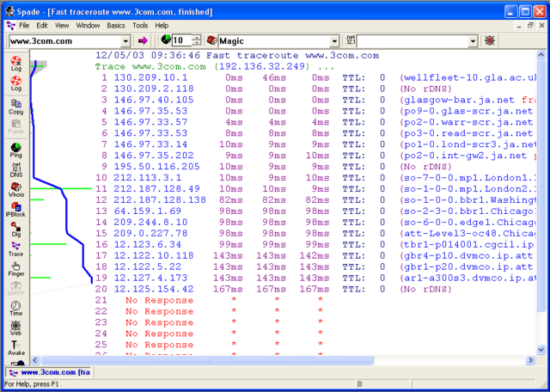550x392 pixels.
Task: Open the Window menu
Action: 88,25
